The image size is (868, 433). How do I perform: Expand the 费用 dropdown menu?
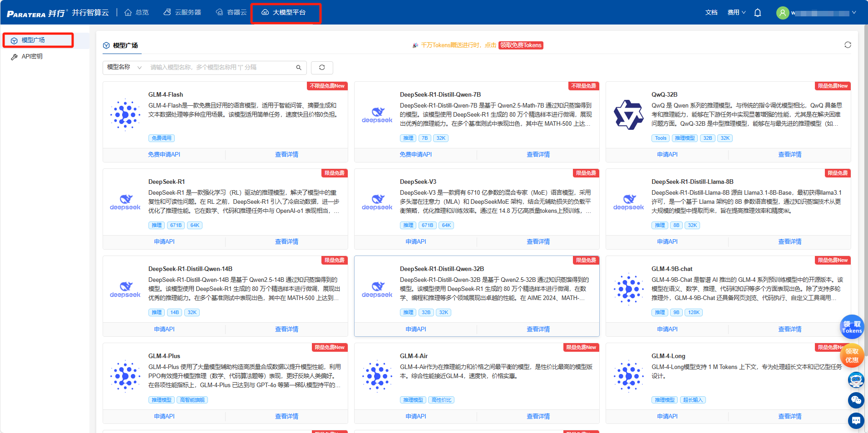[736, 12]
